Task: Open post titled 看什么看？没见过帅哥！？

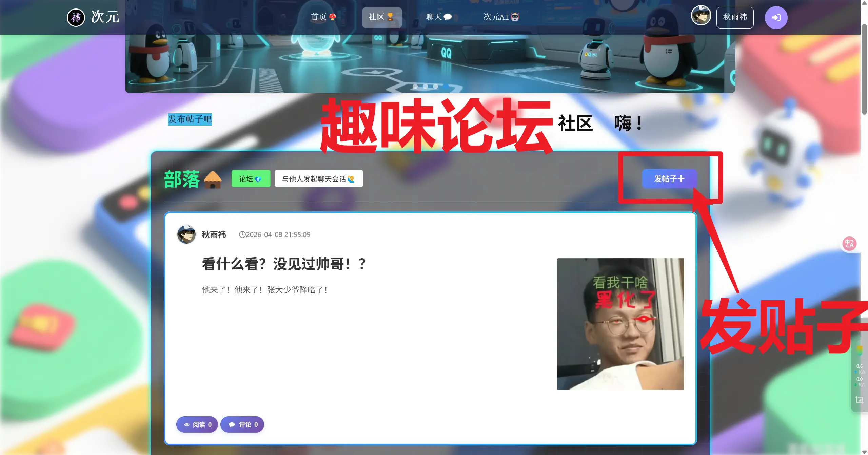Action: pyautogui.click(x=284, y=264)
